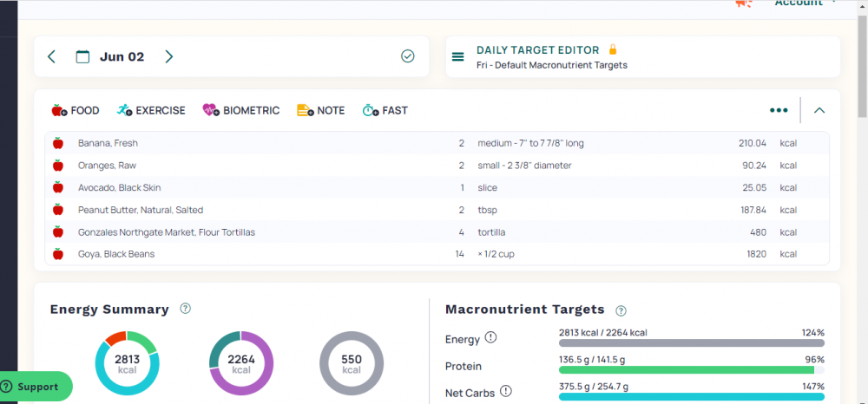Open the diary three-dots more menu
The width and height of the screenshot is (868, 404).
(x=779, y=110)
